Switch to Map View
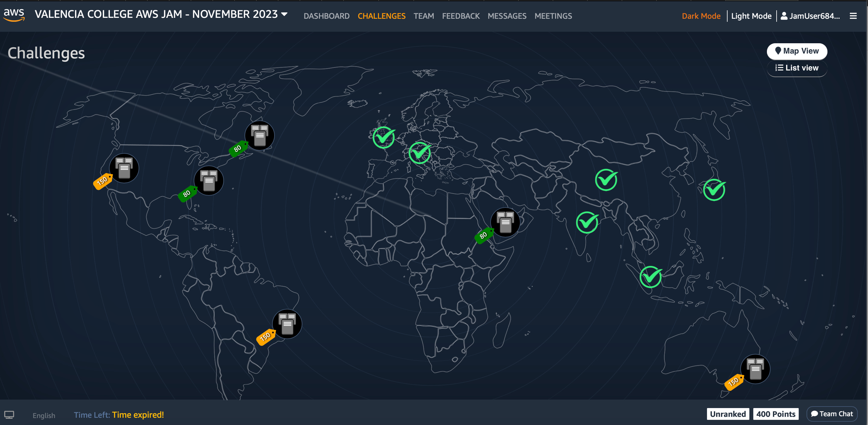 pyautogui.click(x=797, y=51)
